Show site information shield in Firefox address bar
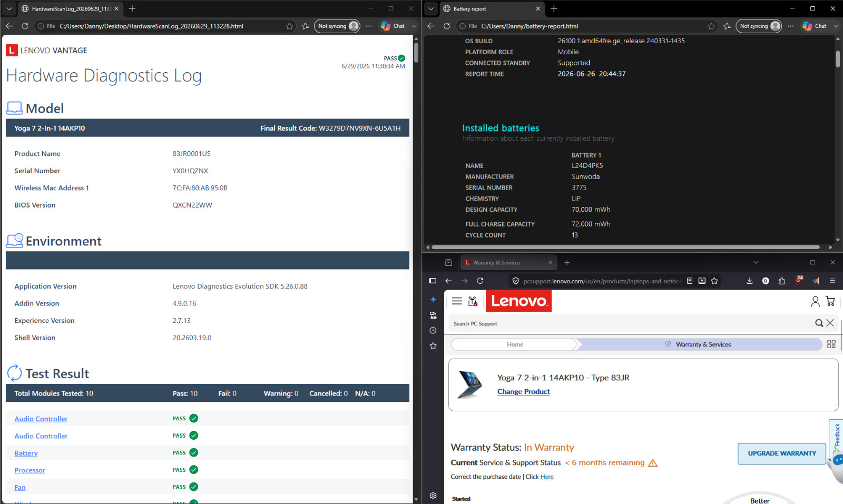The height and width of the screenshot is (504, 843). coord(516,281)
